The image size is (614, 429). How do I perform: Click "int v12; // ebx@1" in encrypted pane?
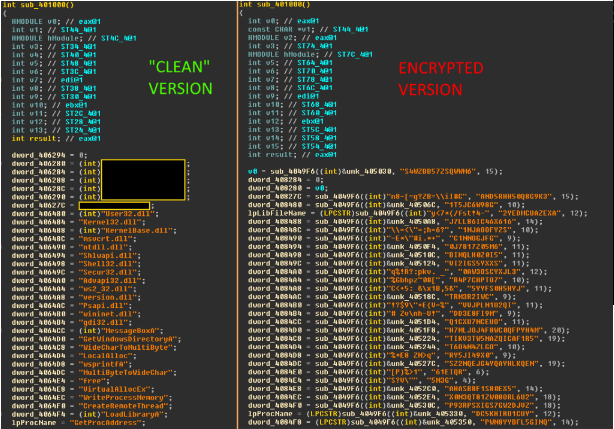[x=285, y=121]
